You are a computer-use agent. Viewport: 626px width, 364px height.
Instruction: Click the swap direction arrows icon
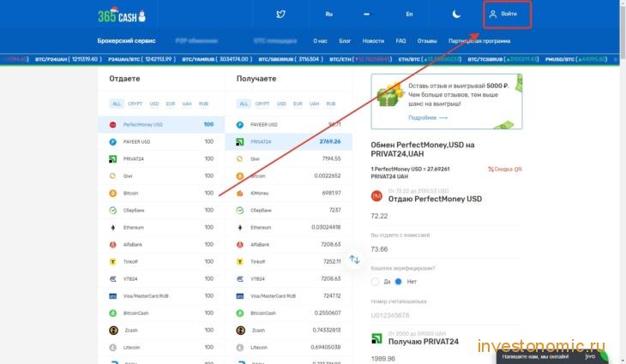[x=354, y=260]
